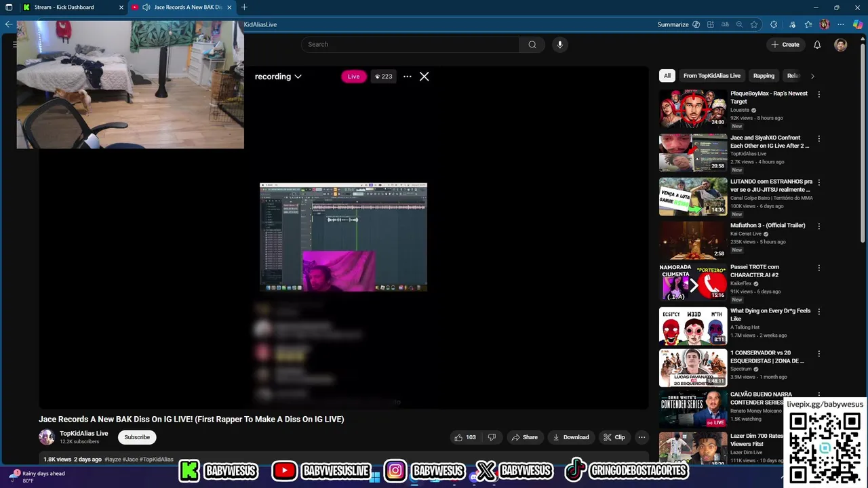Open browser Settings and more ellipsis

(842, 24)
